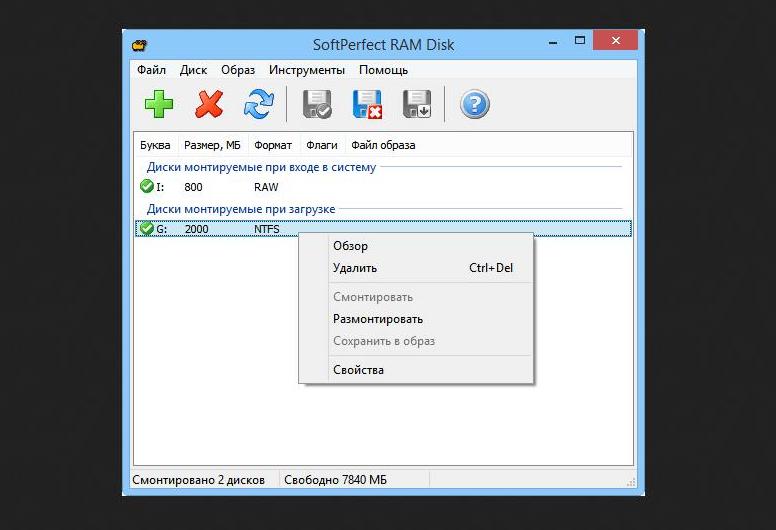Click the green check icon beside G: disk
The width and height of the screenshot is (776, 530).
pyautogui.click(x=146, y=228)
